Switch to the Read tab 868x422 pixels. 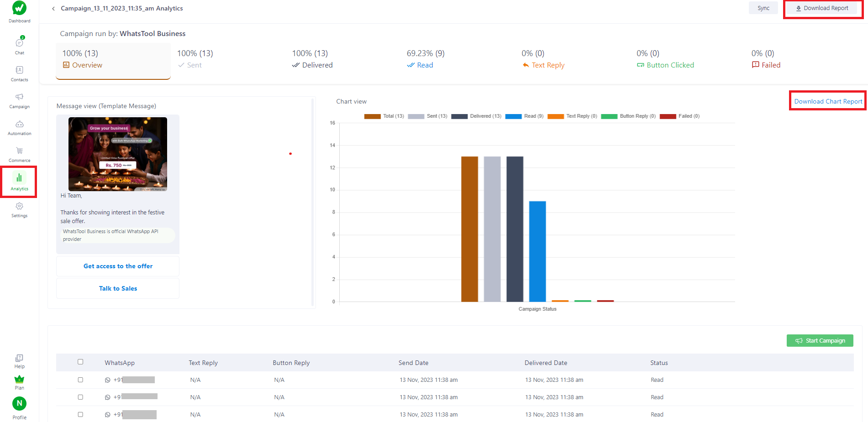pyautogui.click(x=426, y=59)
